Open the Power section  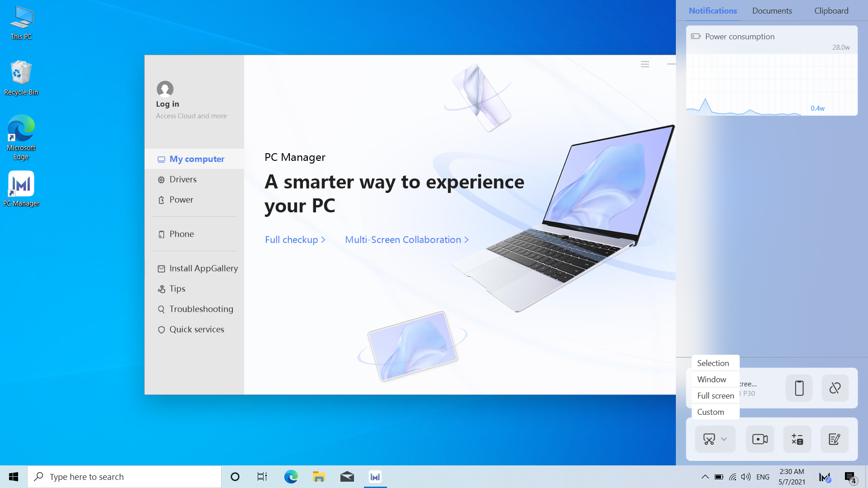click(194, 200)
